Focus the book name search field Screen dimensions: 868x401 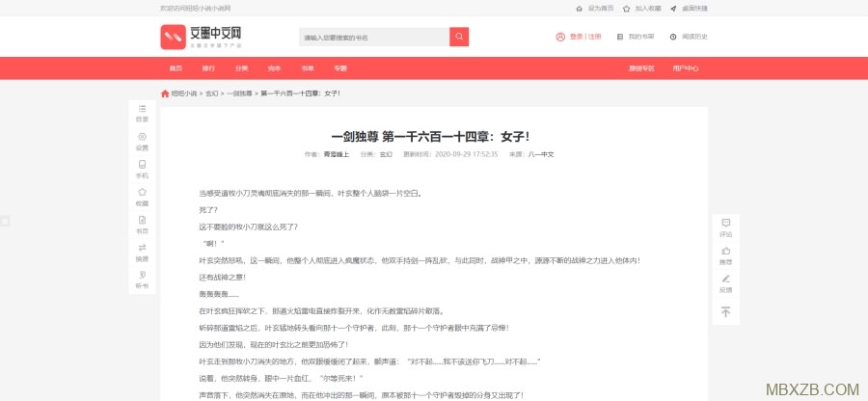coord(374,37)
